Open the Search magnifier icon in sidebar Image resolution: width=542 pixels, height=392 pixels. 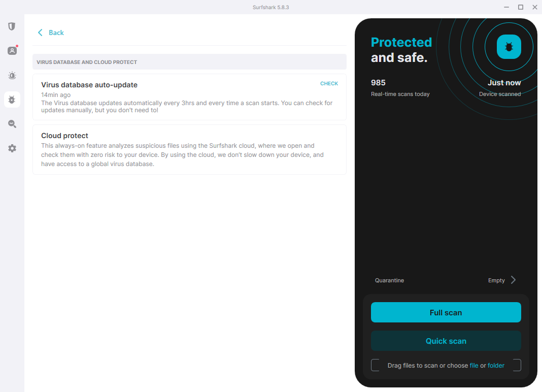[12, 124]
